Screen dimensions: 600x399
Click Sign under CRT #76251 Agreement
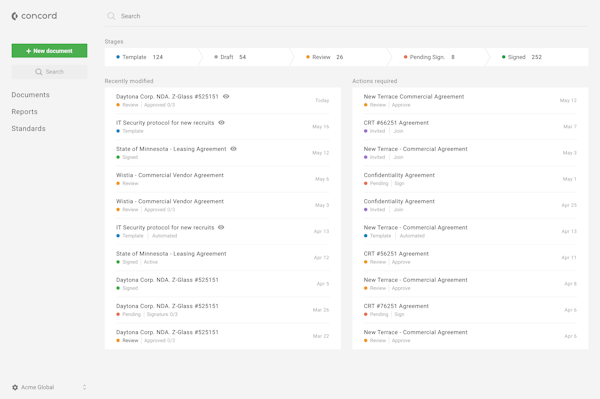point(399,314)
